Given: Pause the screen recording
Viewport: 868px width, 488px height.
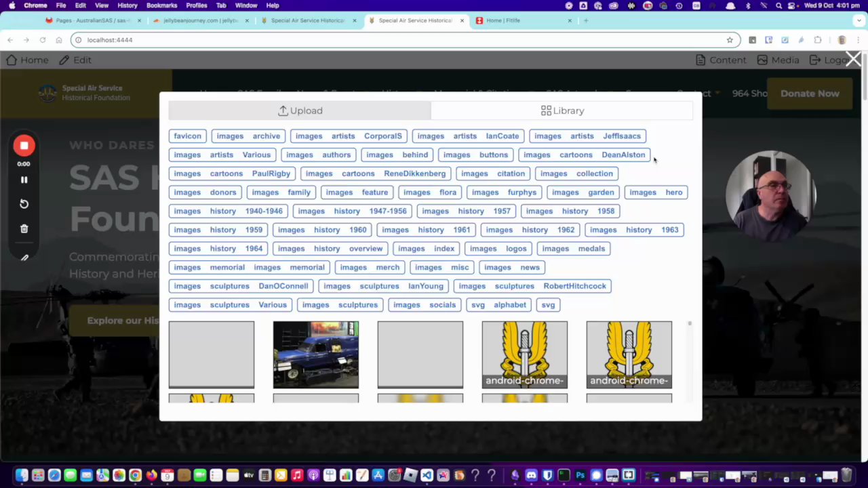Looking at the screenshot, I should click(x=24, y=180).
